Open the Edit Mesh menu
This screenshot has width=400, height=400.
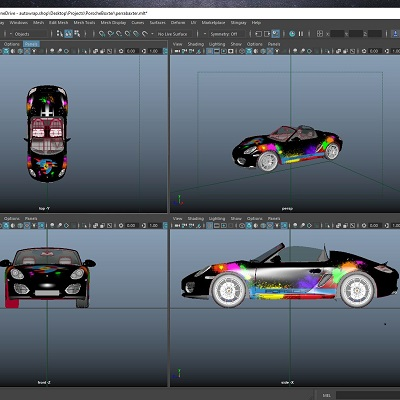point(59,23)
